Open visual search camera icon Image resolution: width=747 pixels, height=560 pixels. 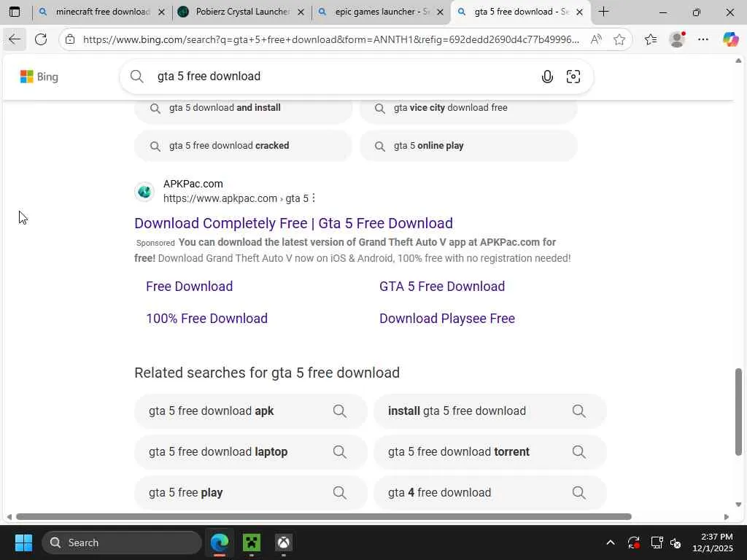point(573,77)
